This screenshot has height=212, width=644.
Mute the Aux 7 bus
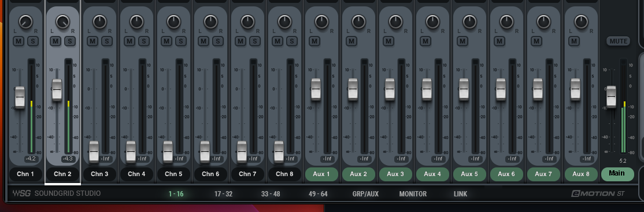tap(536, 41)
